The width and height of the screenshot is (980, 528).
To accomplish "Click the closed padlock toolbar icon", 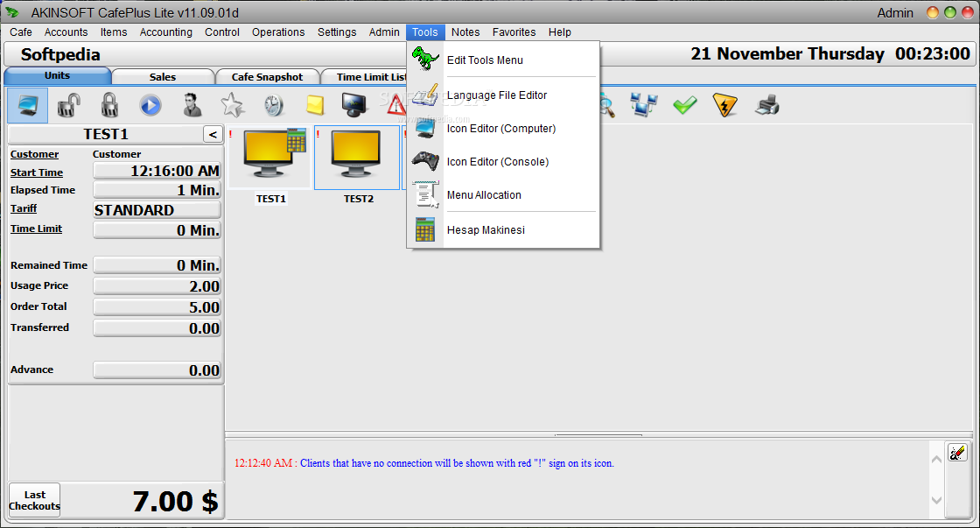I will pyautogui.click(x=109, y=105).
